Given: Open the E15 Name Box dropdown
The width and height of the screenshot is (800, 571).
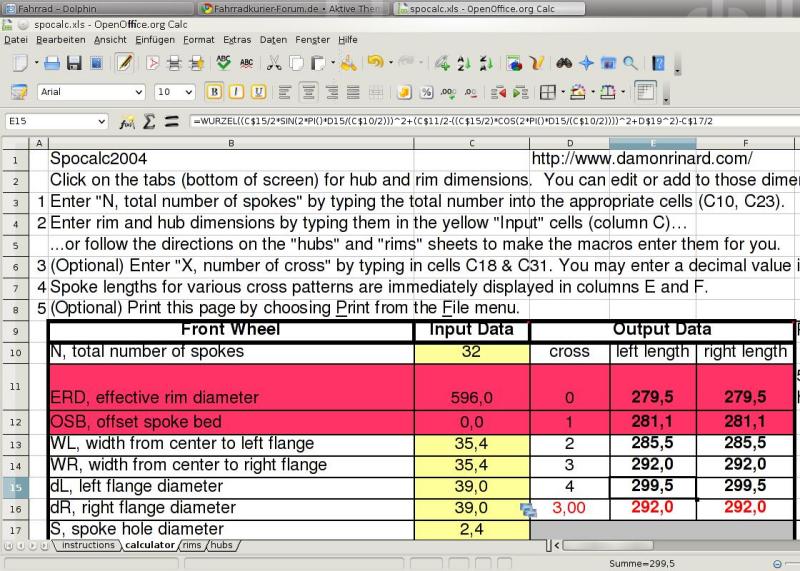Looking at the screenshot, I should tap(102, 121).
